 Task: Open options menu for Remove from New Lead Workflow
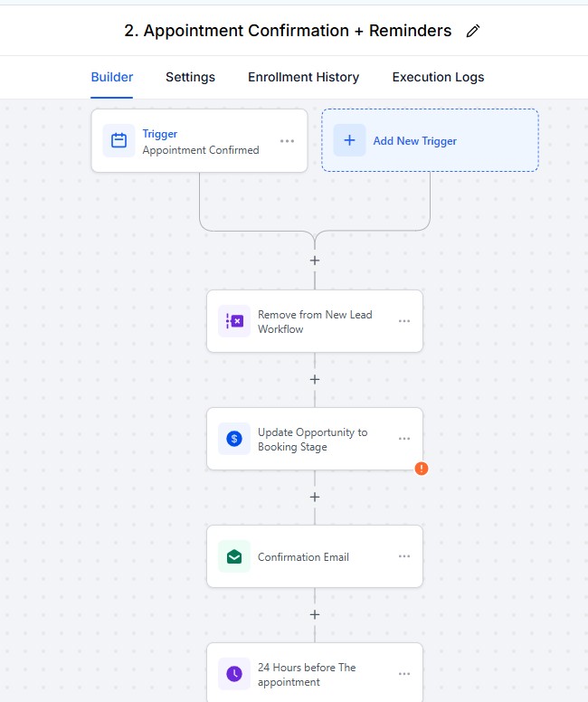[403, 322]
